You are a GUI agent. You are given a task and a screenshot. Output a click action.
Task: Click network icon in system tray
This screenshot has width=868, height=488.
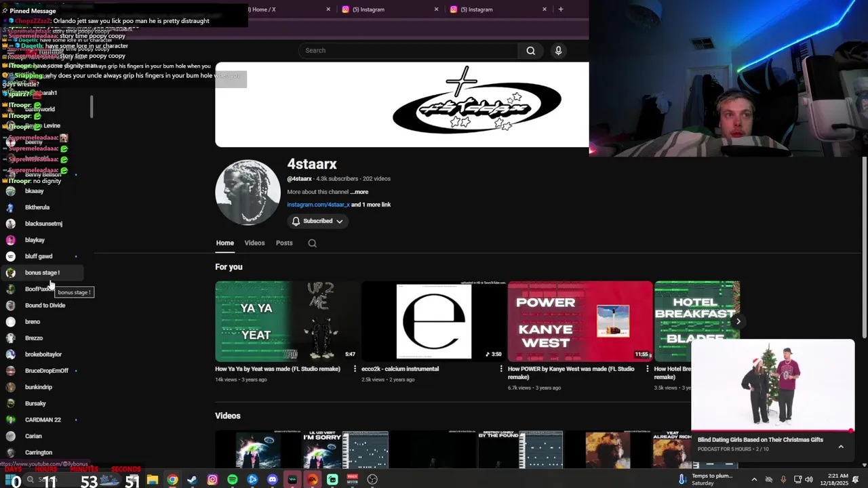coord(796,480)
